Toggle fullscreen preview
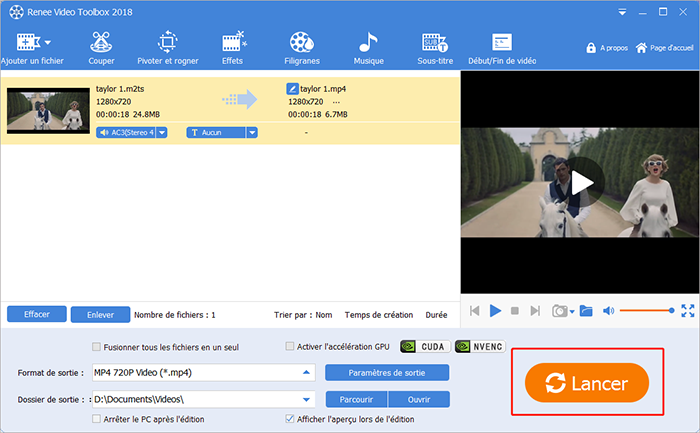The width and height of the screenshot is (700, 433). coord(688,311)
